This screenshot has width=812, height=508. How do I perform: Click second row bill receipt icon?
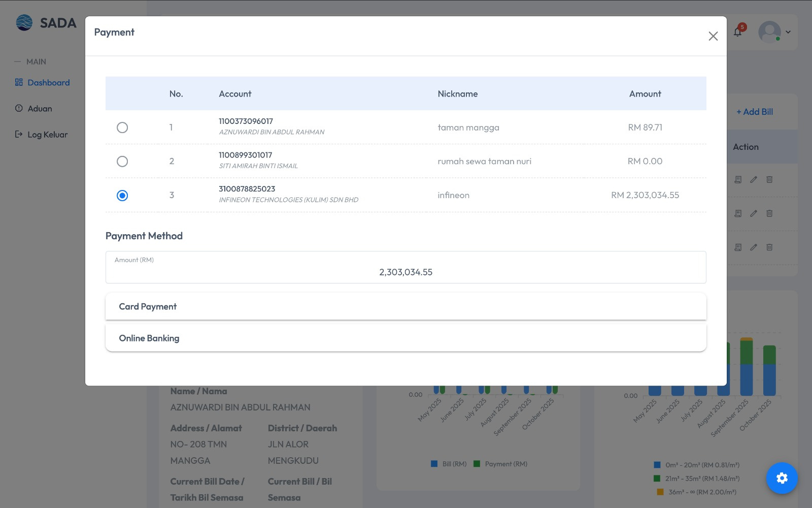[738, 213]
